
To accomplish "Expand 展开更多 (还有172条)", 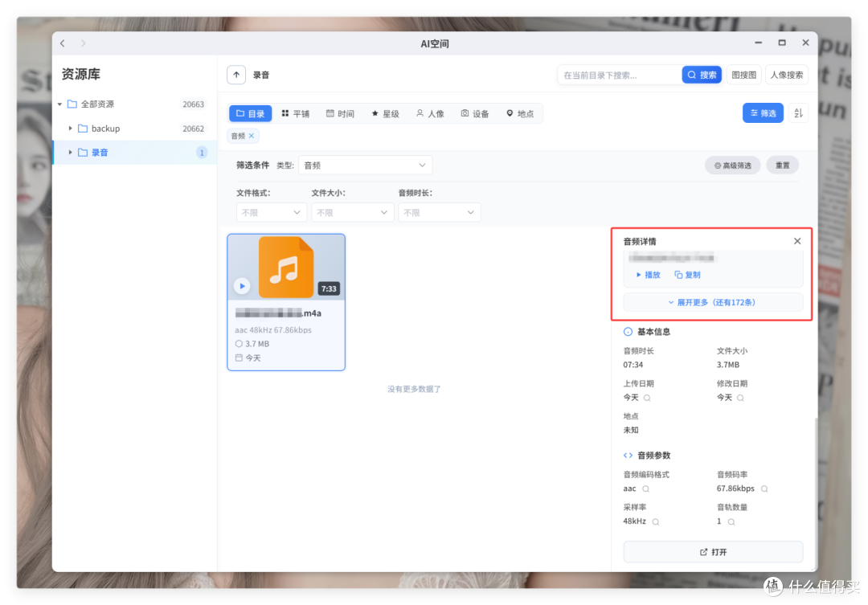I will tap(712, 302).
